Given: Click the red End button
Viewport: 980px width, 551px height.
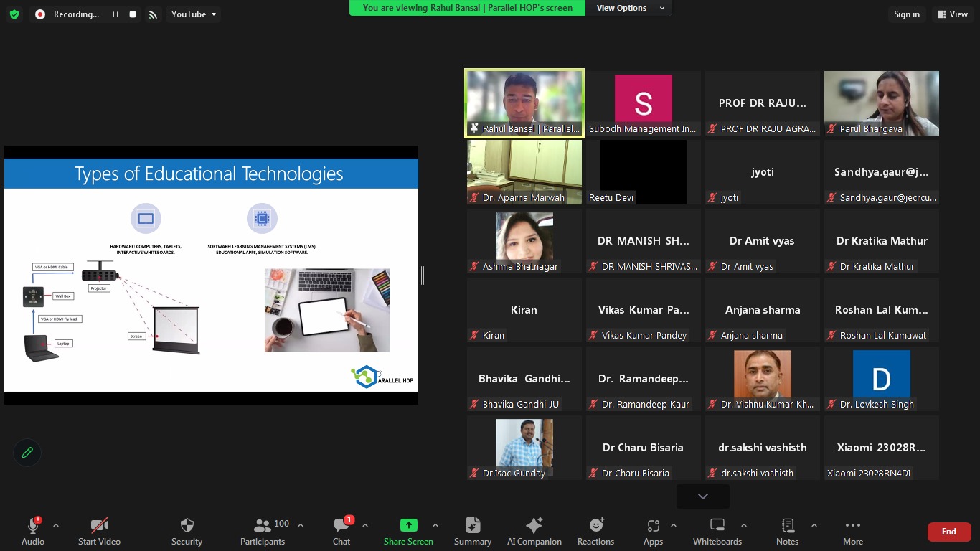Looking at the screenshot, I should point(948,532).
